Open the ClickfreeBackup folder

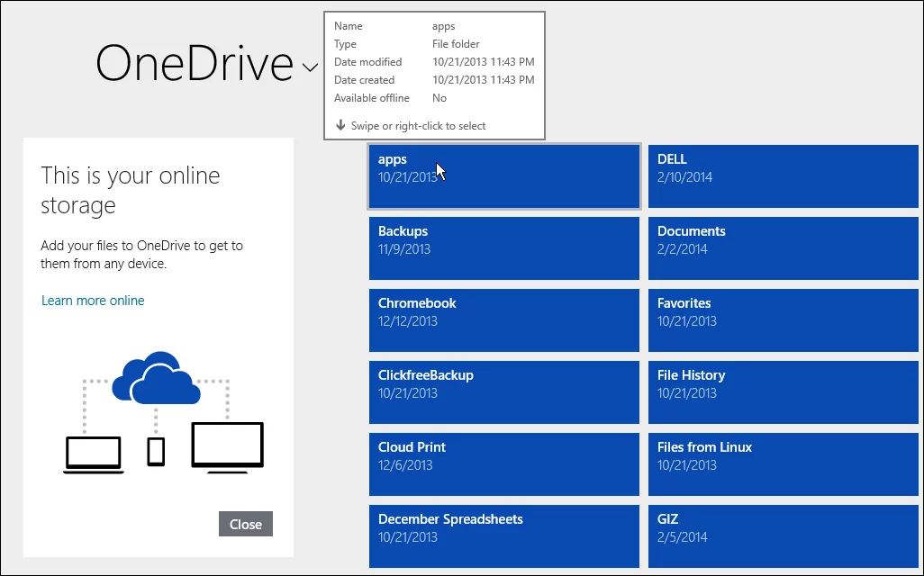(x=503, y=391)
